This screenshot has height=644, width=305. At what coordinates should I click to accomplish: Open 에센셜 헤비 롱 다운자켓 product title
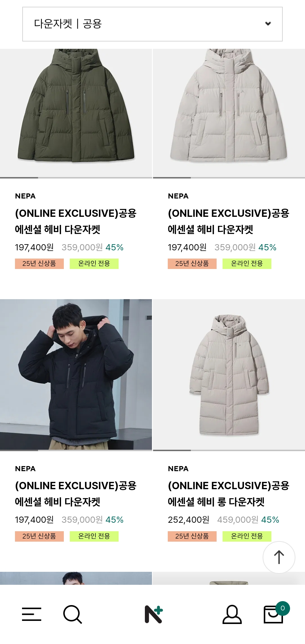click(x=228, y=494)
